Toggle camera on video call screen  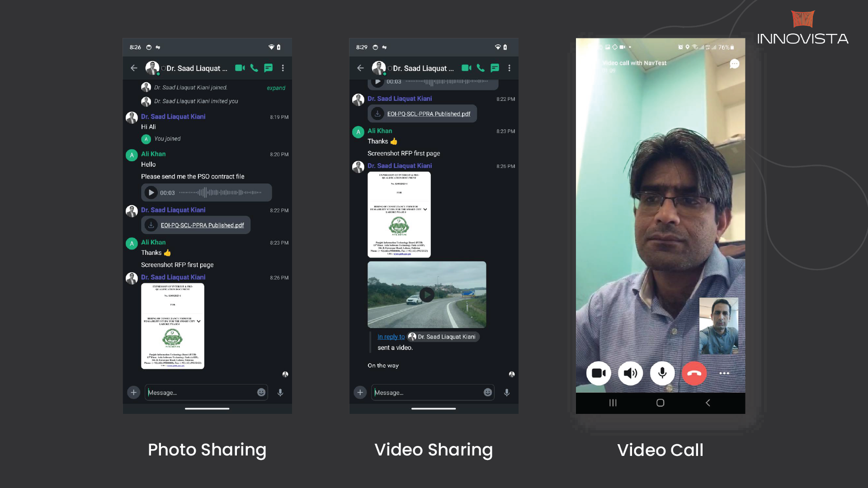tap(599, 373)
